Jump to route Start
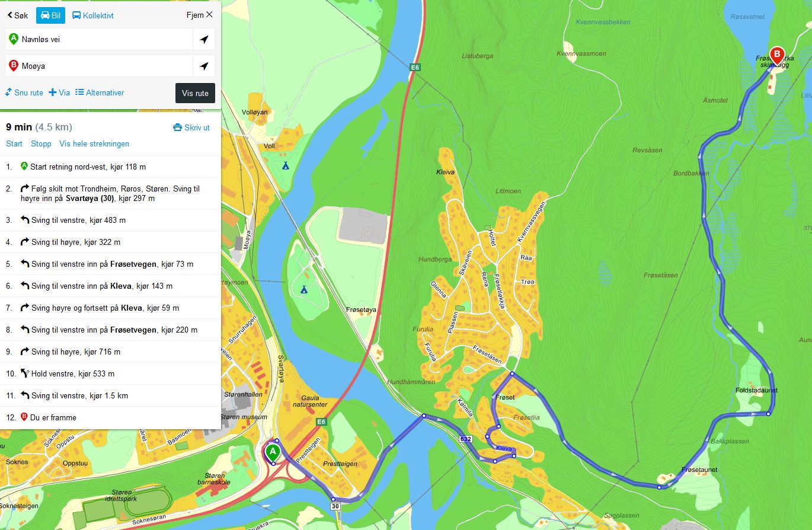 coord(14,143)
